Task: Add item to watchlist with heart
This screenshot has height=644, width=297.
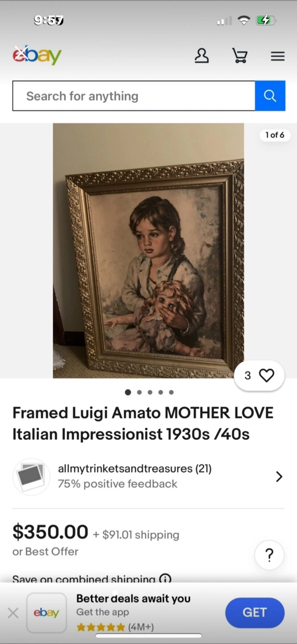Action: click(x=259, y=376)
